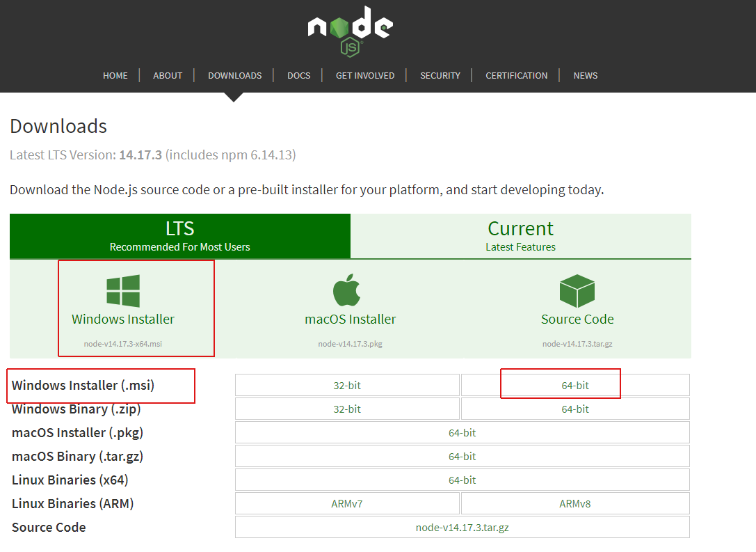Image resolution: width=756 pixels, height=552 pixels.
Task: Download Windows Binary (.zip) 64-bit
Action: pos(575,409)
